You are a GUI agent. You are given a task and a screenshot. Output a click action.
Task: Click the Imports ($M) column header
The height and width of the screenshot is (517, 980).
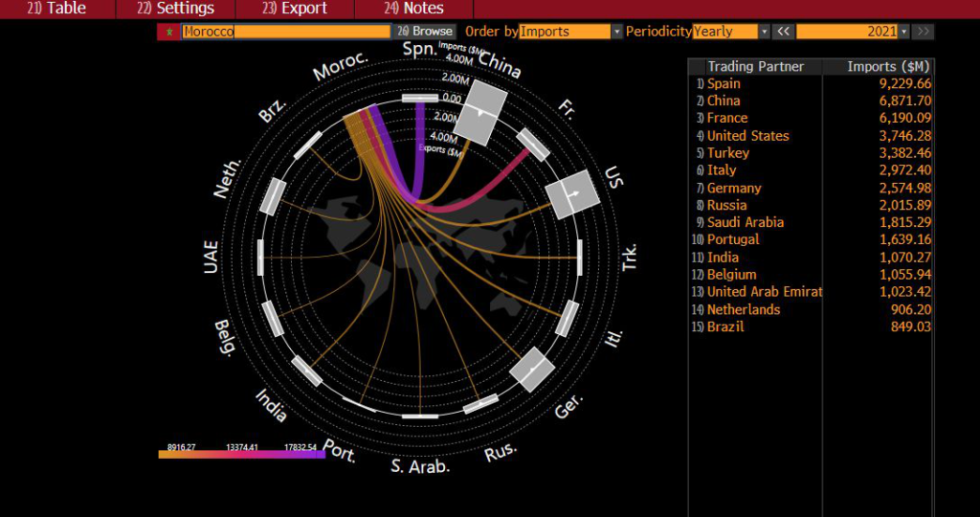(x=888, y=66)
